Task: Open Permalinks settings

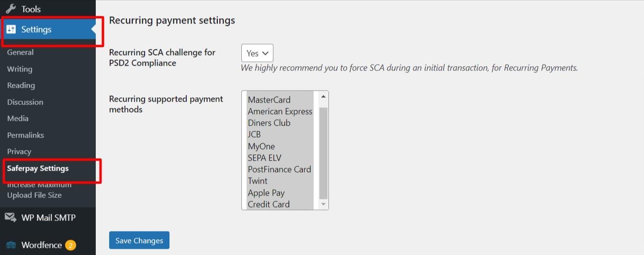Action: coord(25,135)
